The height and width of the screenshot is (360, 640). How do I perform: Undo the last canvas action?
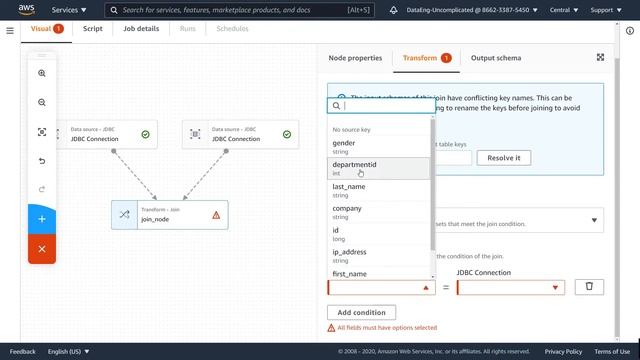click(x=42, y=161)
